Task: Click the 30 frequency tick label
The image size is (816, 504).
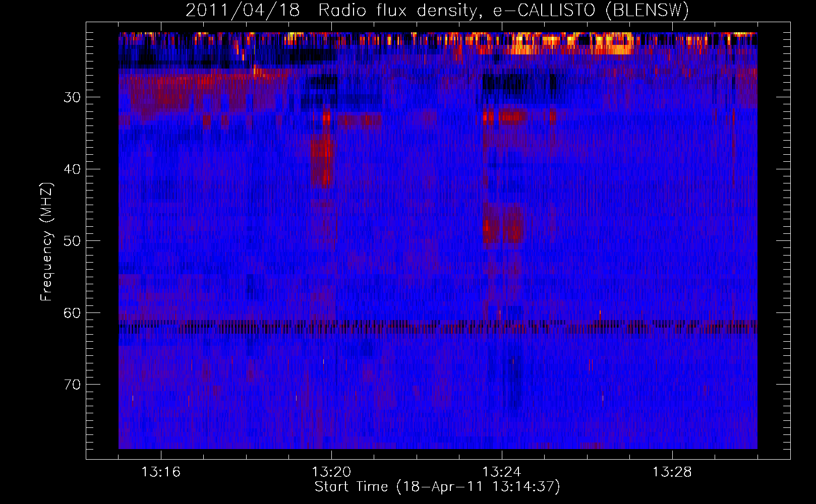Action: (72, 97)
